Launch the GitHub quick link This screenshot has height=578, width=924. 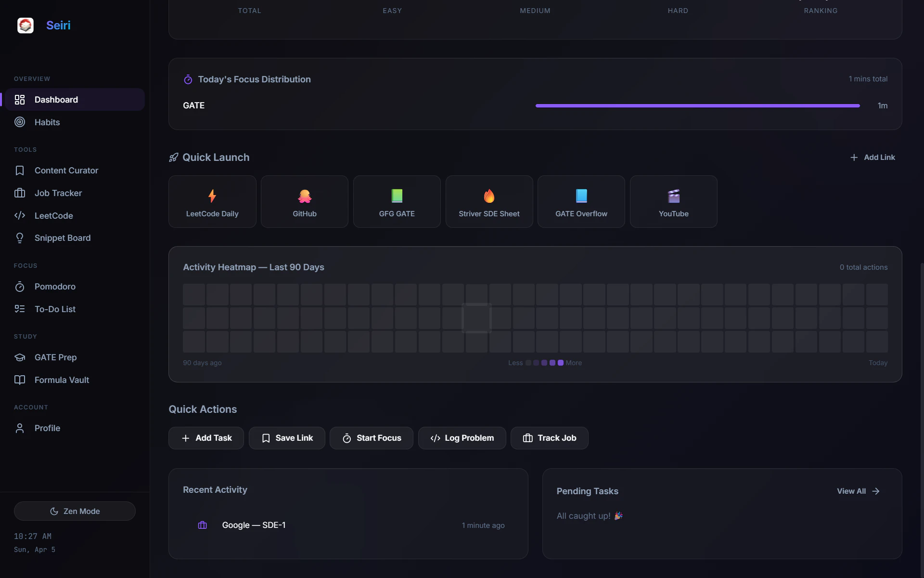pos(304,201)
